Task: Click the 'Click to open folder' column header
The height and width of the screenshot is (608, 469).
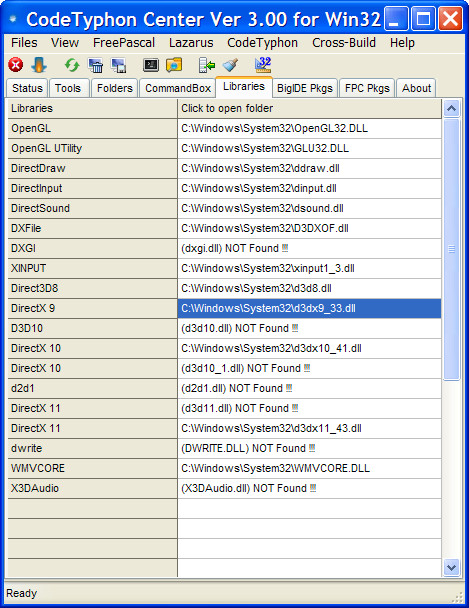Action: tap(309, 108)
